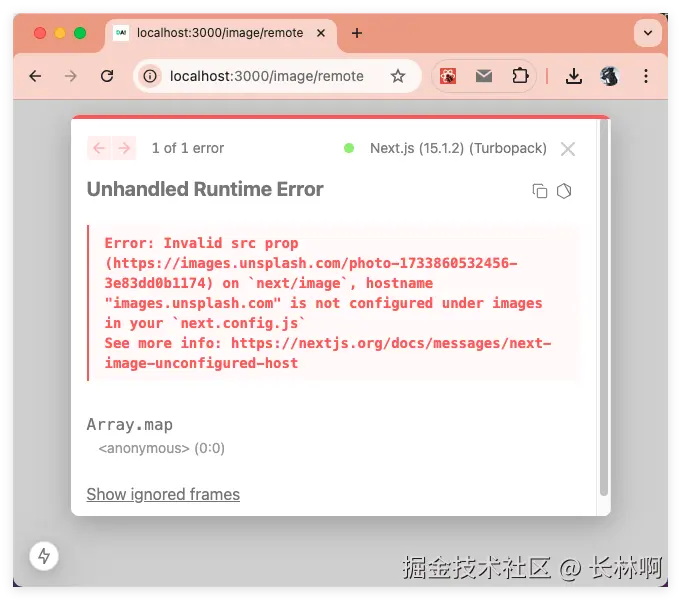Open the nextjs.org docs link in error
681x600 pixels.
click(328, 353)
